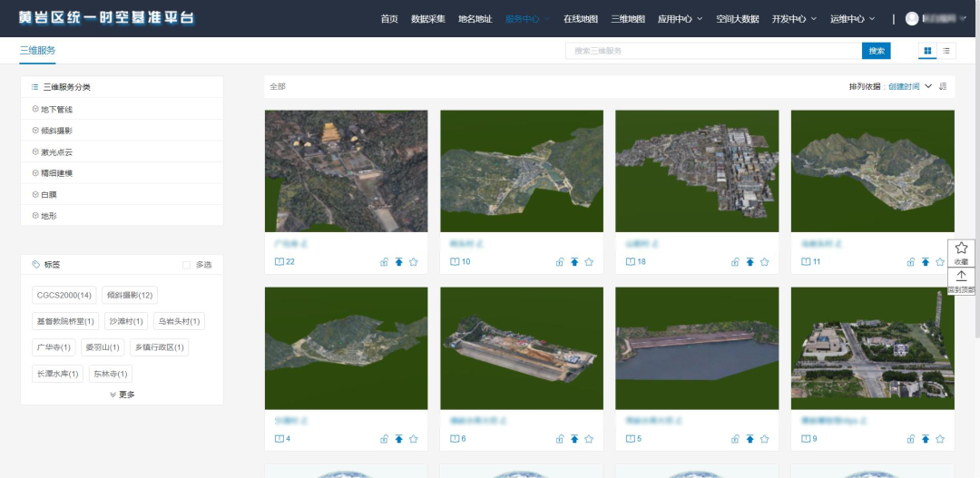Click the sort order direction icon

coord(943,86)
